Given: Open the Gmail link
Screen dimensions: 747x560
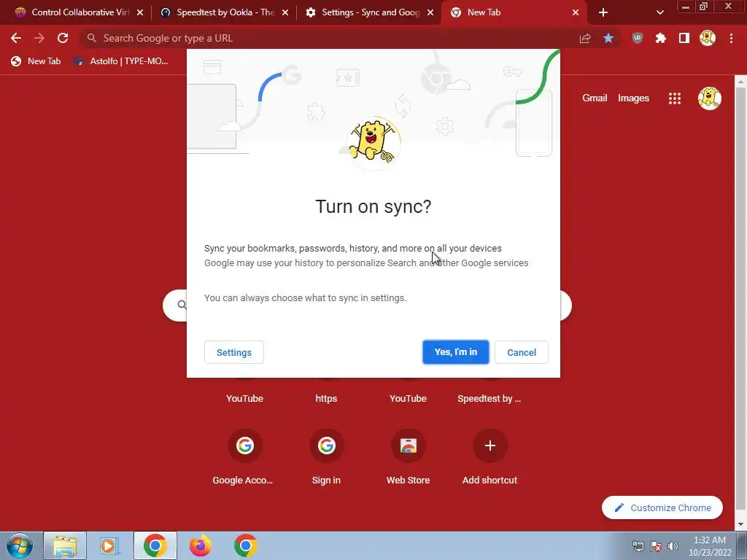Looking at the screenshot, I should pos(595,98).
